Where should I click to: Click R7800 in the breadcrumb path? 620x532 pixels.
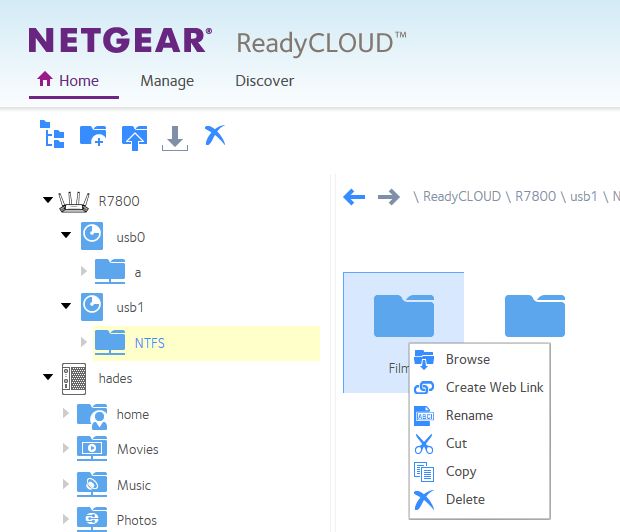click(535, 197)
